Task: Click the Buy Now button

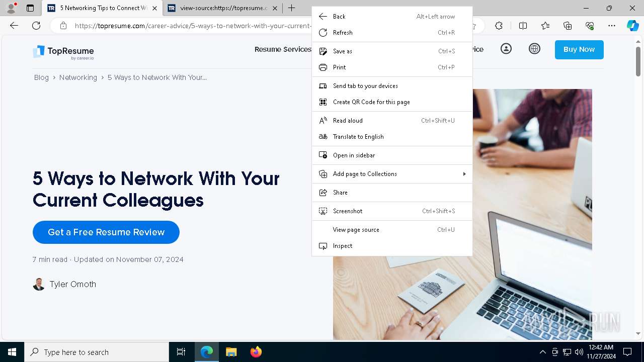Action: tap(579, 49)
